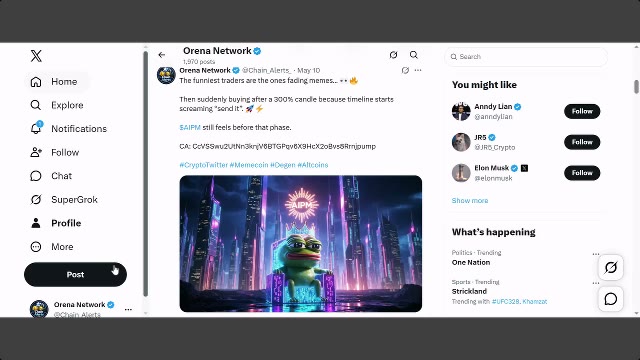Open the @Chain_Alerts_ handle link

(267, 70)
